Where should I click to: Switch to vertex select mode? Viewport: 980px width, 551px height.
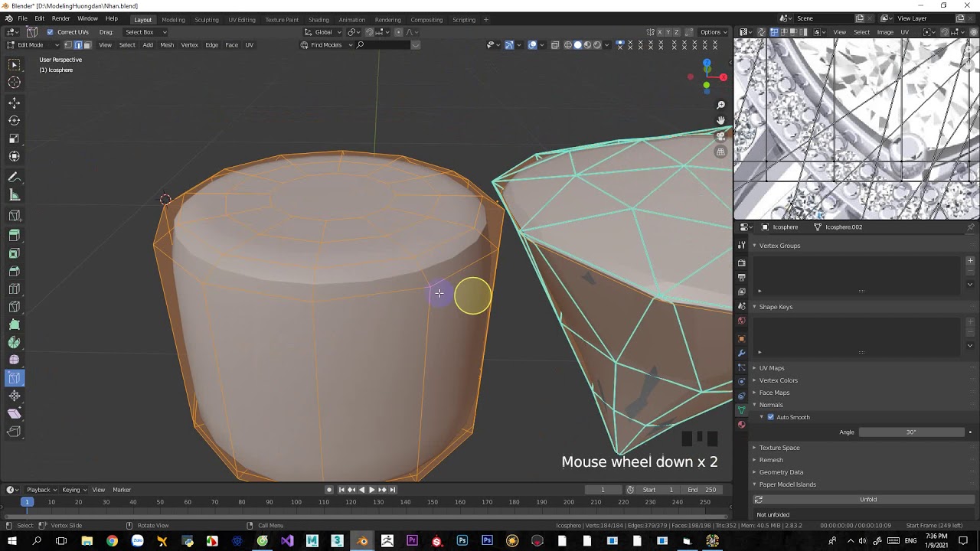click(x=67, y=45)
